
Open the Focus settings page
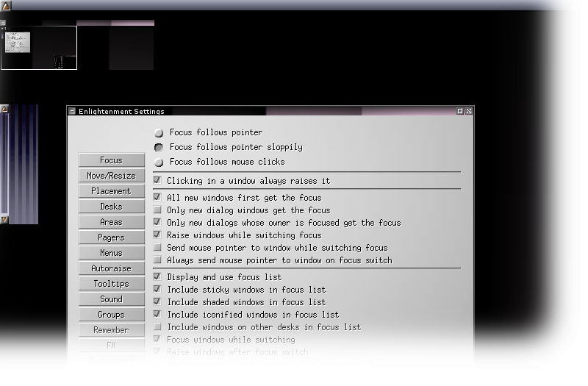tap(112, 160)
